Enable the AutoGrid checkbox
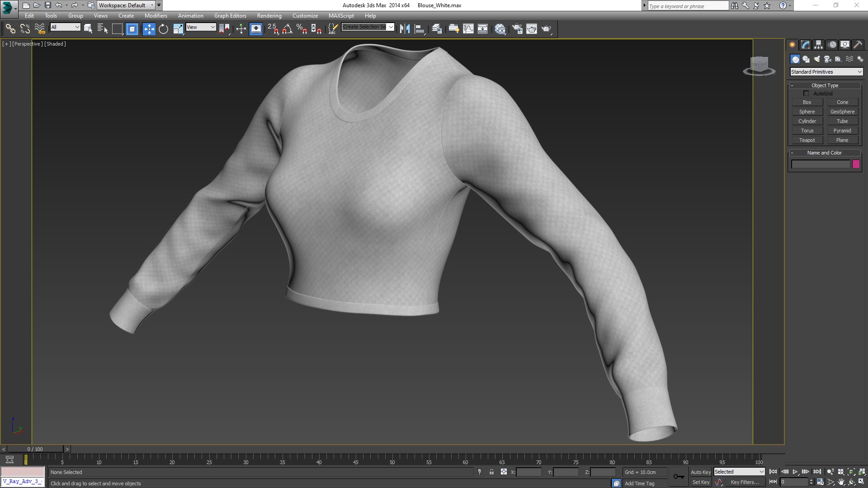 pos(806,94)
